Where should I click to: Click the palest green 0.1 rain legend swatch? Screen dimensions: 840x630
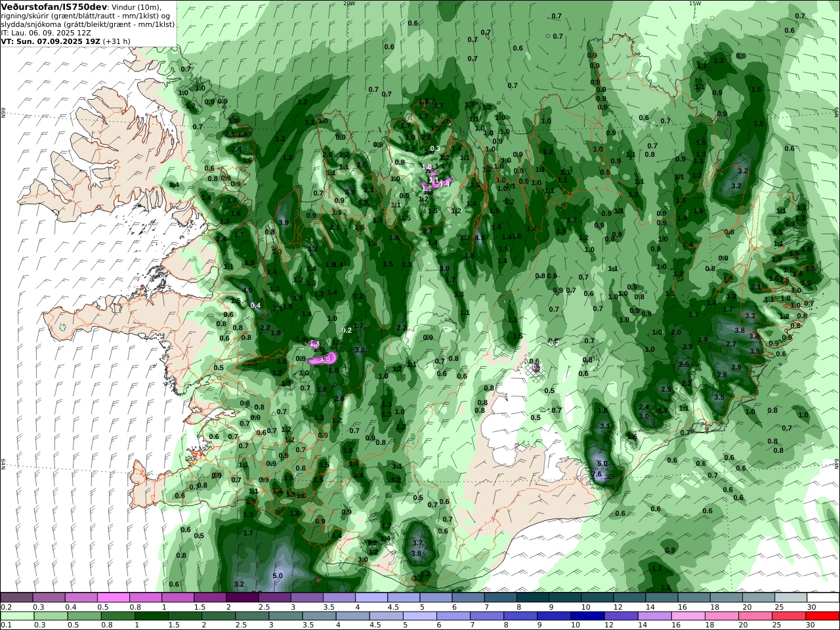pyautogui.click(x=16, y=616)
